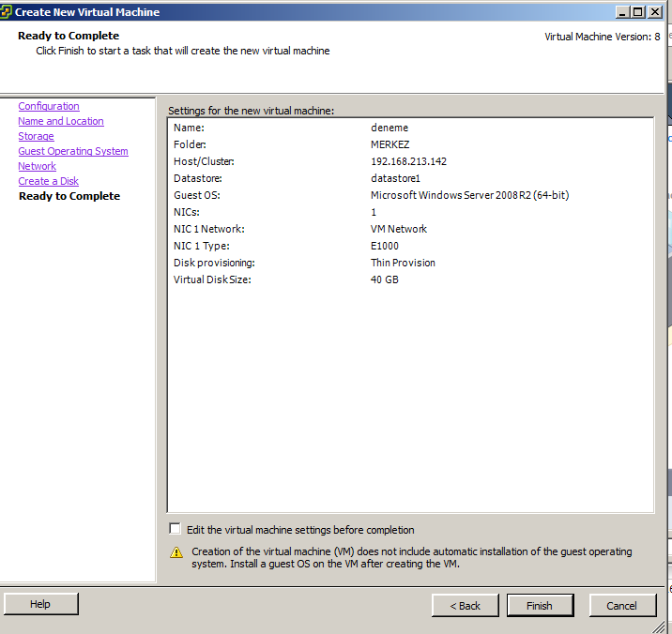Close the wizard with the X button
The image size is (672, 634).
point(654,12)
